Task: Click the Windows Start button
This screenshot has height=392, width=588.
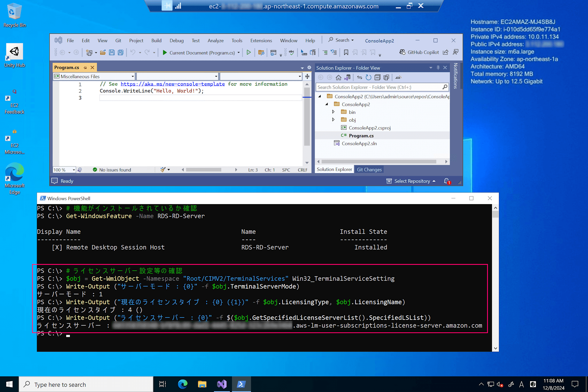Action: pyautogui.click(x=9, y=384)
